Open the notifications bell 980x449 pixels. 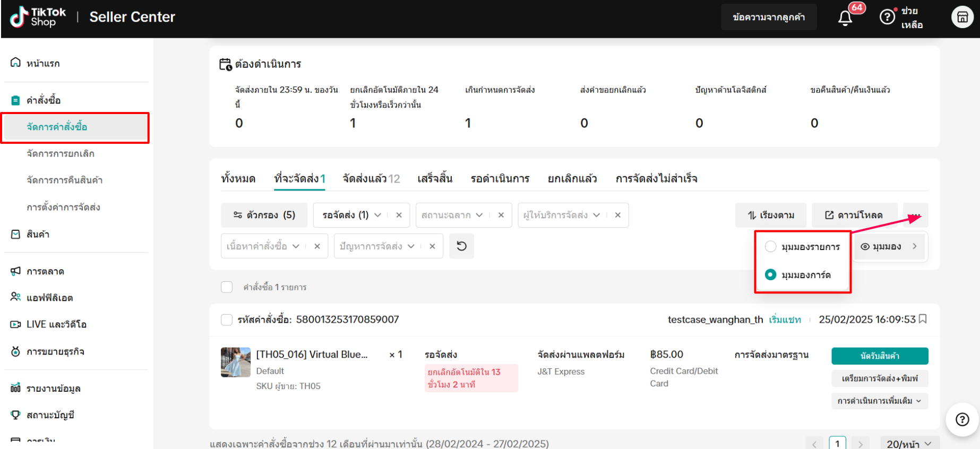[845, 18]
